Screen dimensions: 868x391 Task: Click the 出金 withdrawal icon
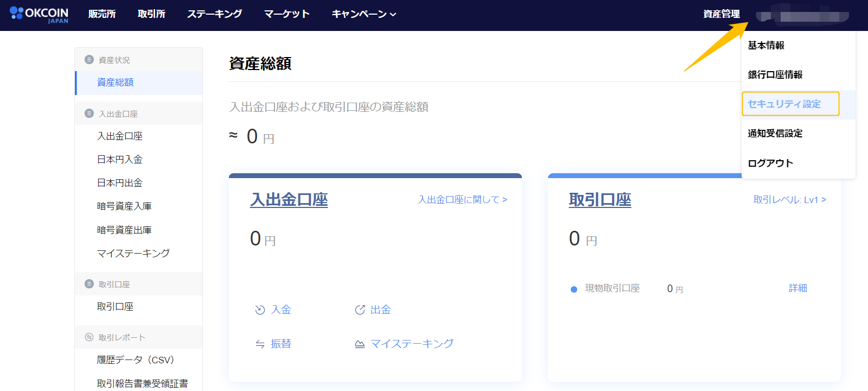pyautogui.click(x=360, y=310)
